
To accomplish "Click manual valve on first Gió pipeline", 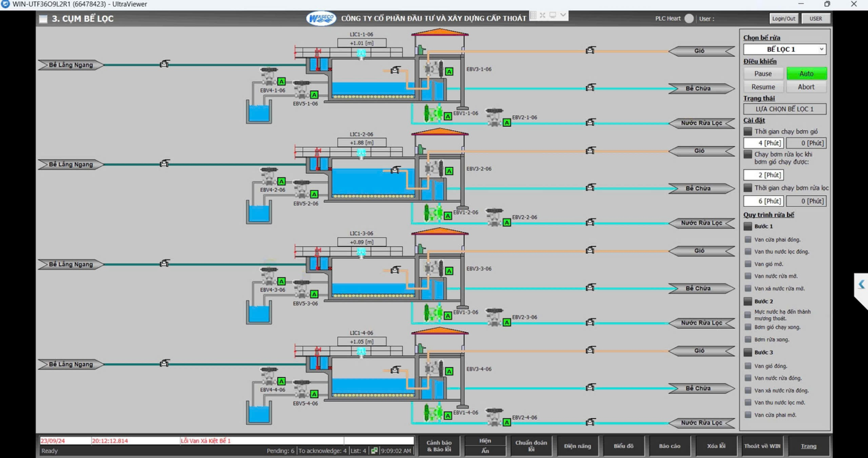I will point(590,50).
